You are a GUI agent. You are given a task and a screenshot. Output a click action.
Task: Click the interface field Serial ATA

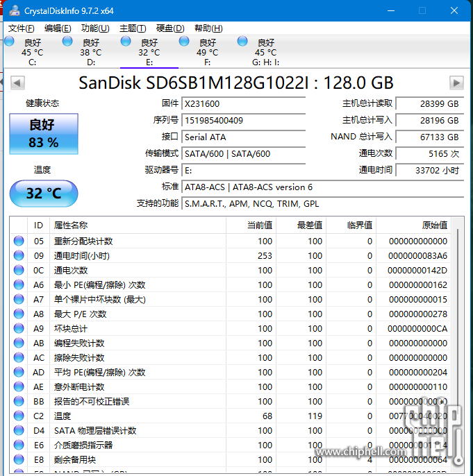[x=243, y=137]
